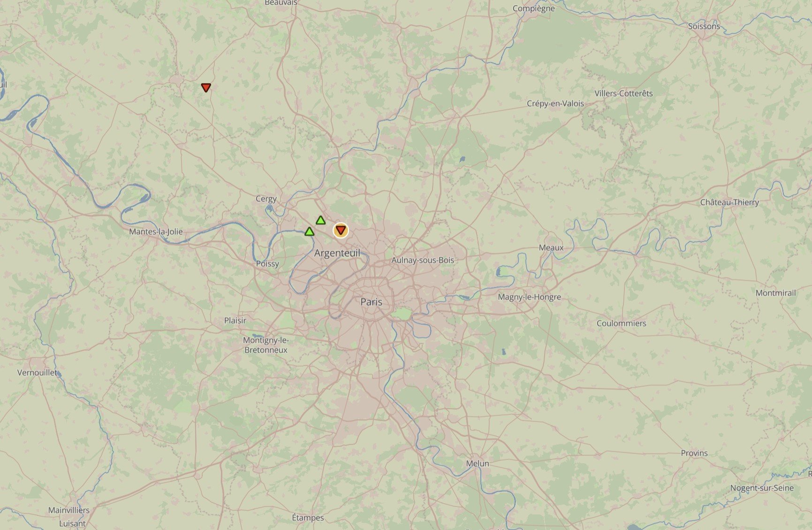812x530 pixels.
Task: Click the green up-triangle marker east of Cergy
Action: [x=320, y=220]
